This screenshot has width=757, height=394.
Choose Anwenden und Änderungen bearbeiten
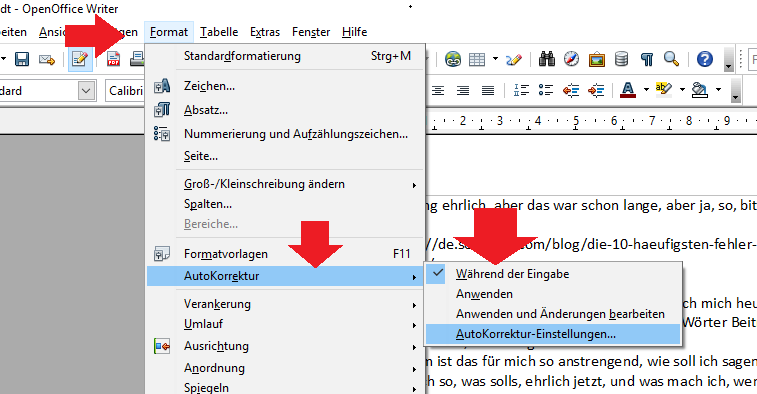(553, 314)
